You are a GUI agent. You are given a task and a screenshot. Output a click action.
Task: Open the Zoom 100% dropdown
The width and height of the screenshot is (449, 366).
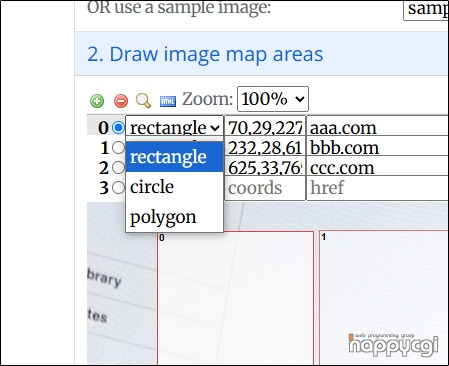(x=273, y=99)
